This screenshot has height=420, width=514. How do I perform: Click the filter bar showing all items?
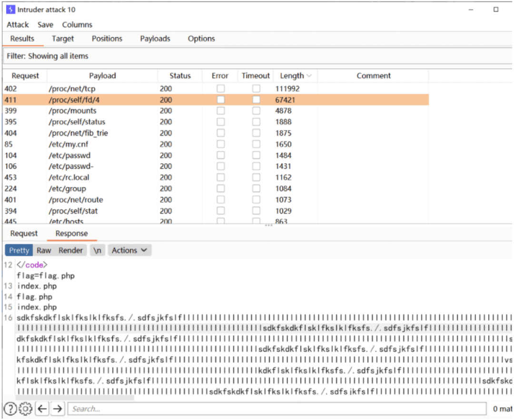[257, 56]
